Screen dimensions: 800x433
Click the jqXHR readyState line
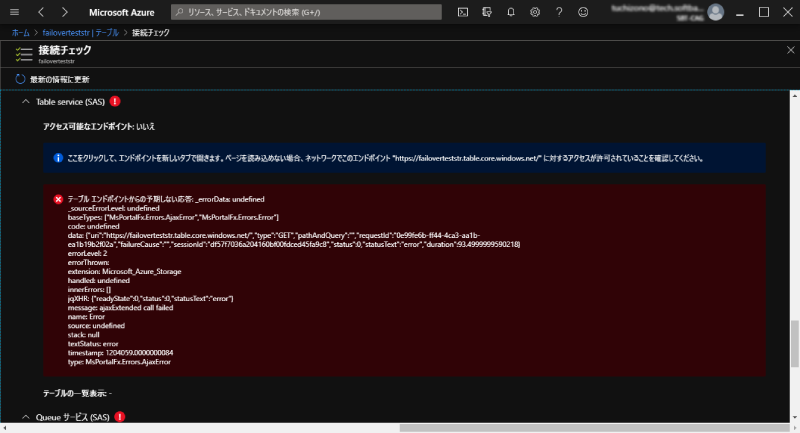(x=151, y=298)
